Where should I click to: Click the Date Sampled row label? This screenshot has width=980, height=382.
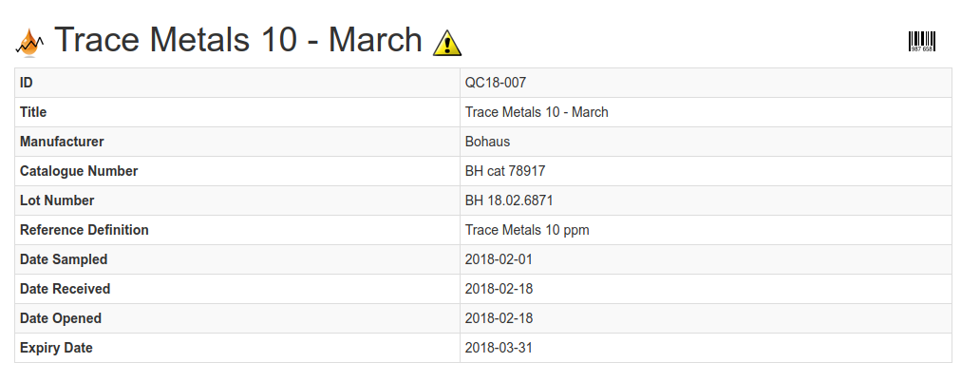[64, 259]
